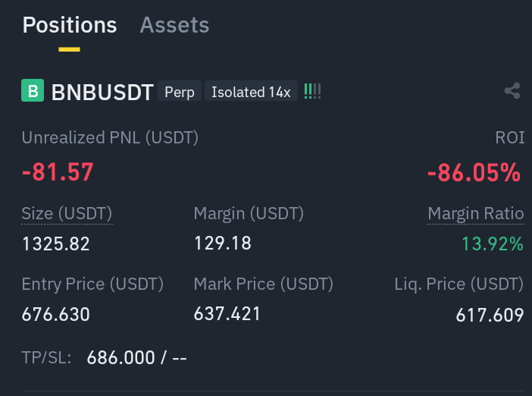This screenshot has height=396, width=532.
Task: Click the green BNB coin icon
Action: [x=33, y=90]
